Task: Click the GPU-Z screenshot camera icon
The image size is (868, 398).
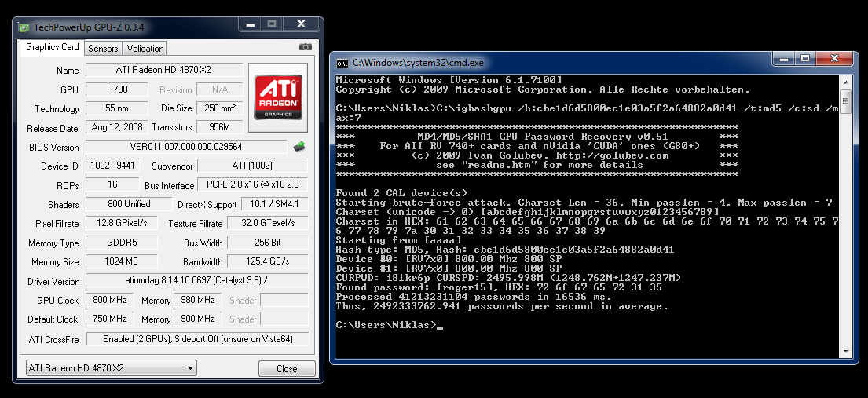Action: pyautogui.click(x=305, y=48)
